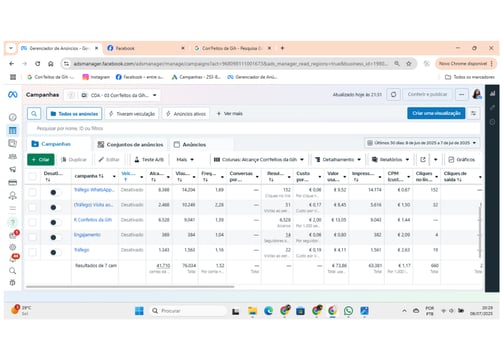Image resolution: width=503 pixels, height=360 pixels.
Task: Toggle the Engajamento campaign switch
Action: tap(55, 237)
